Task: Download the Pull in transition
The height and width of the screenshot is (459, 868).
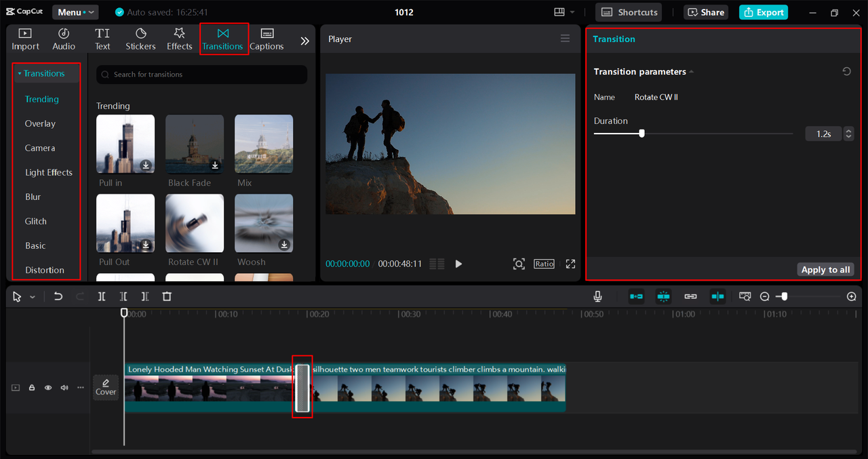Action: (x=146, y=165)
